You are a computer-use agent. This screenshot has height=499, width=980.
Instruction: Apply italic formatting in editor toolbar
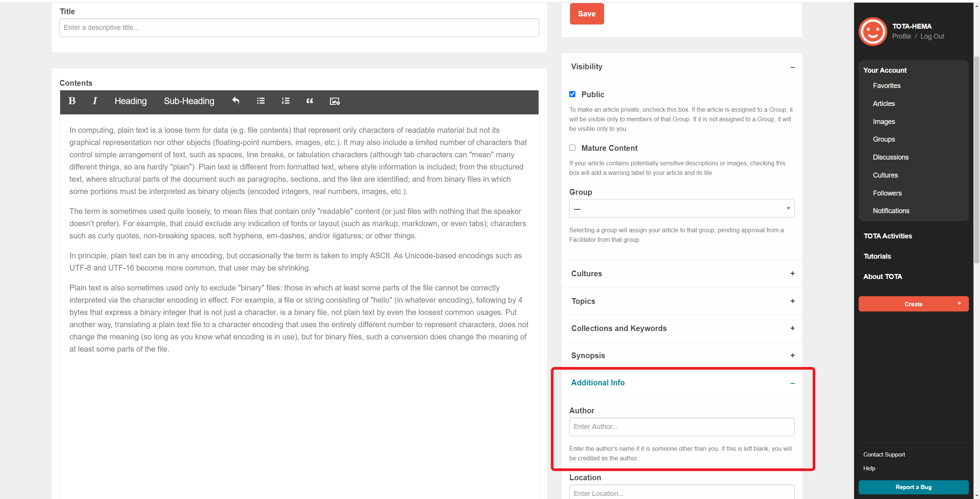(95, 101)
